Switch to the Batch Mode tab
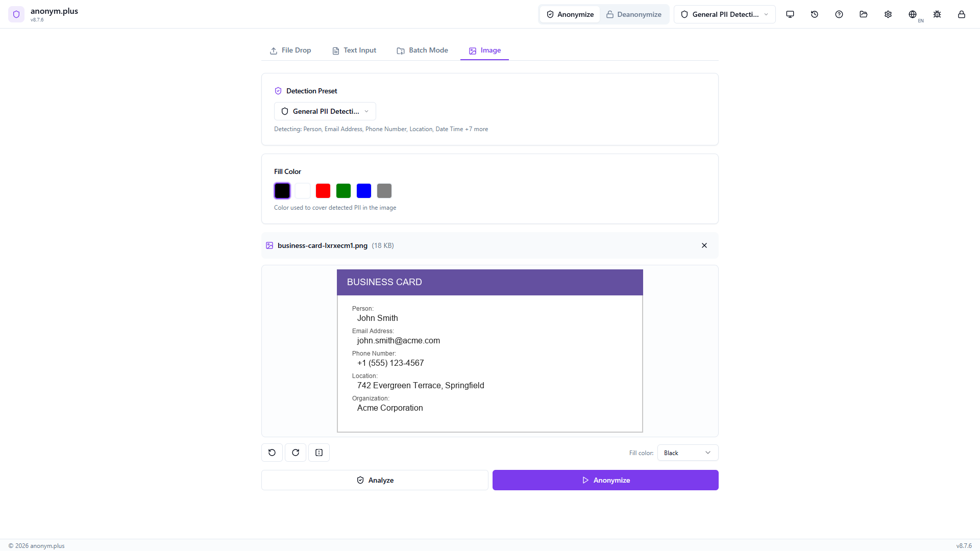The width and height of the screenshot is (980, 551). pos(422,51)
